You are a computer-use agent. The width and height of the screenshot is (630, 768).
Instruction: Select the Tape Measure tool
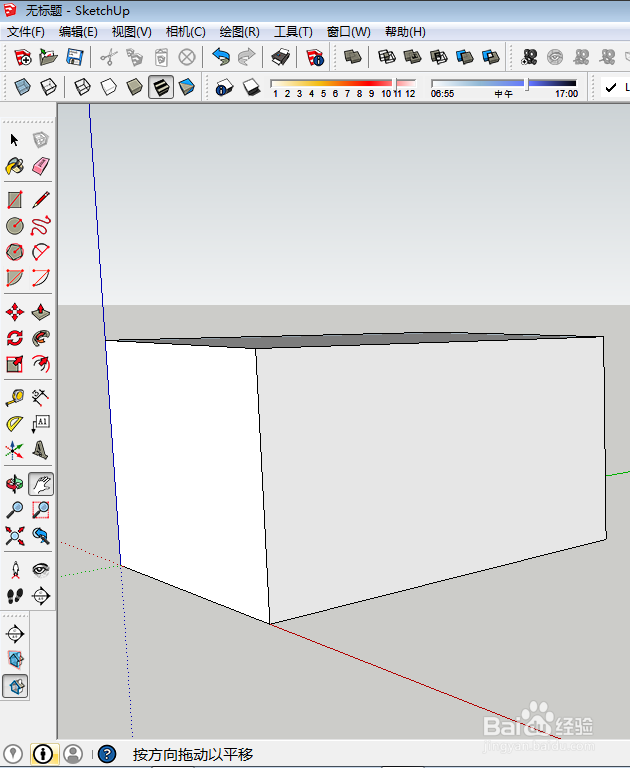point(15,397)
